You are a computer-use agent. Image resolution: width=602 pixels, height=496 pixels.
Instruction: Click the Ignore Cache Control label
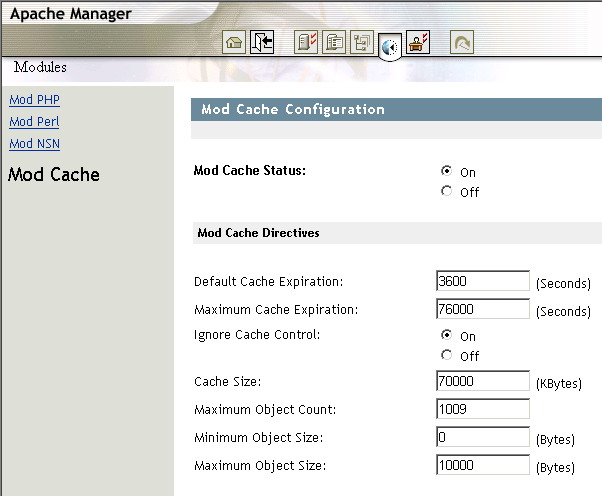257,335
